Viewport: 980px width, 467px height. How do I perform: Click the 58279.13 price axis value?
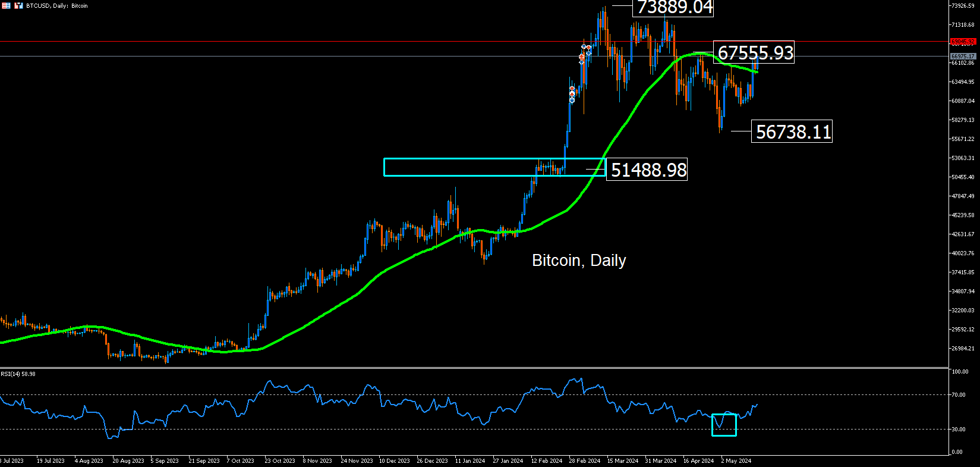963,120
